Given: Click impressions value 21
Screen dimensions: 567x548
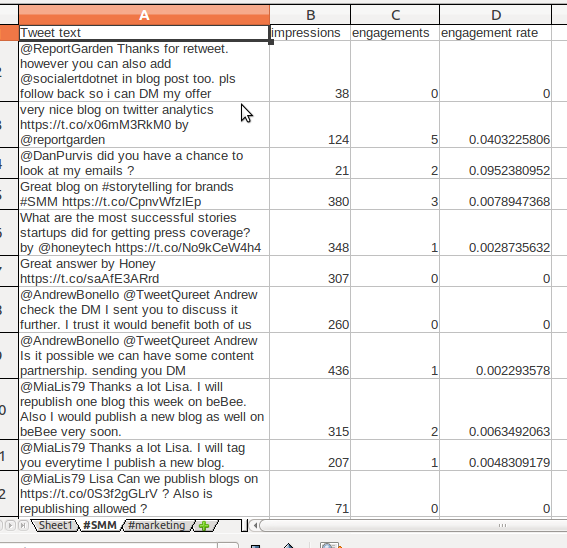Looking at the screenshot, I should tap(310, 163).
